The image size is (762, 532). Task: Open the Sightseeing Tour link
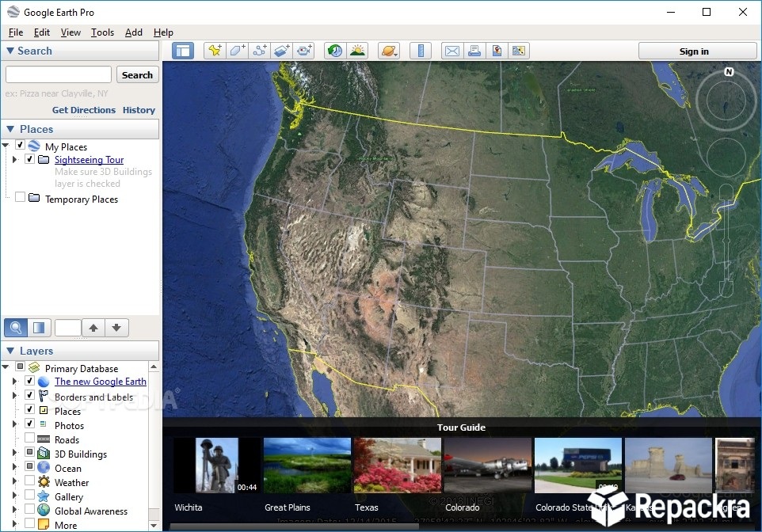[x=89, y=160]
